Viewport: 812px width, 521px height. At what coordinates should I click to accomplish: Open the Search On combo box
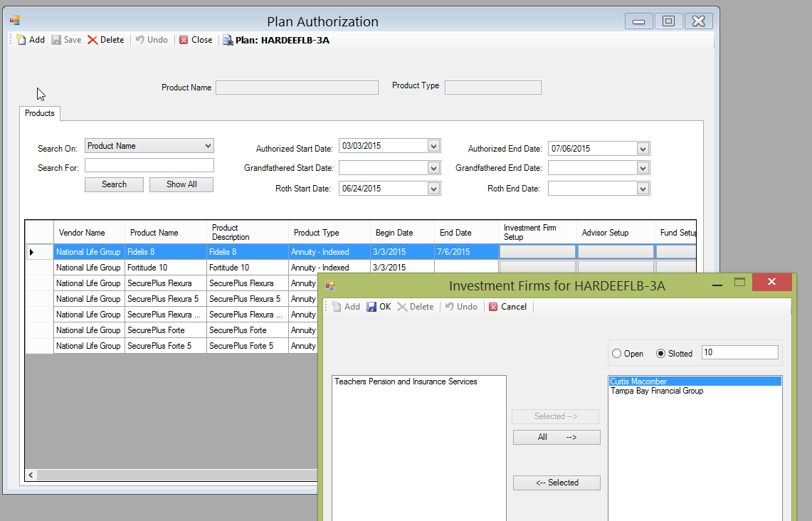[209, 145]
